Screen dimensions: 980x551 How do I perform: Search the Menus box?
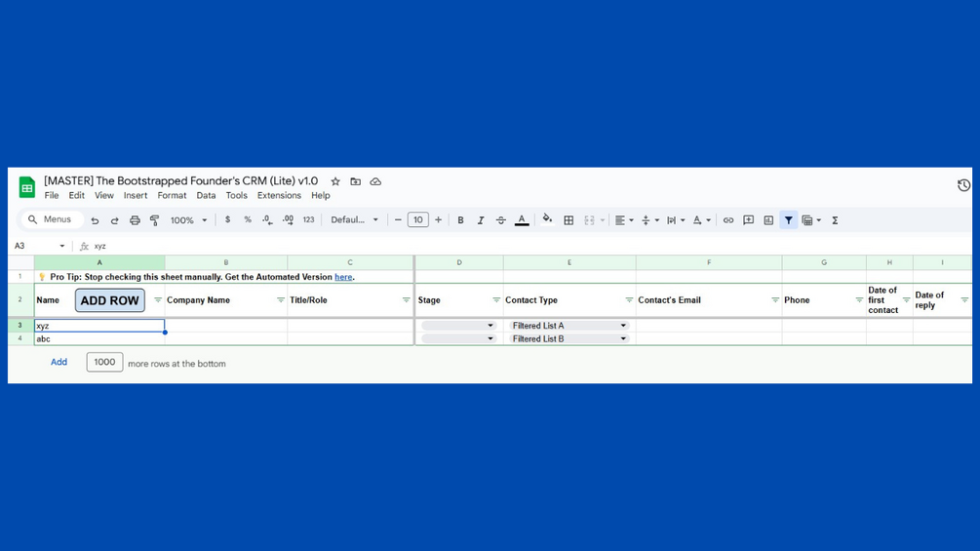click(52, 219)
